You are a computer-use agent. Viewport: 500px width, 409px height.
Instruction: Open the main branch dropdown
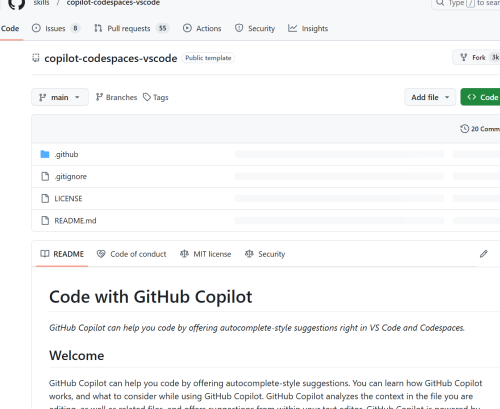pyautogui.click(x=60, y=97)
